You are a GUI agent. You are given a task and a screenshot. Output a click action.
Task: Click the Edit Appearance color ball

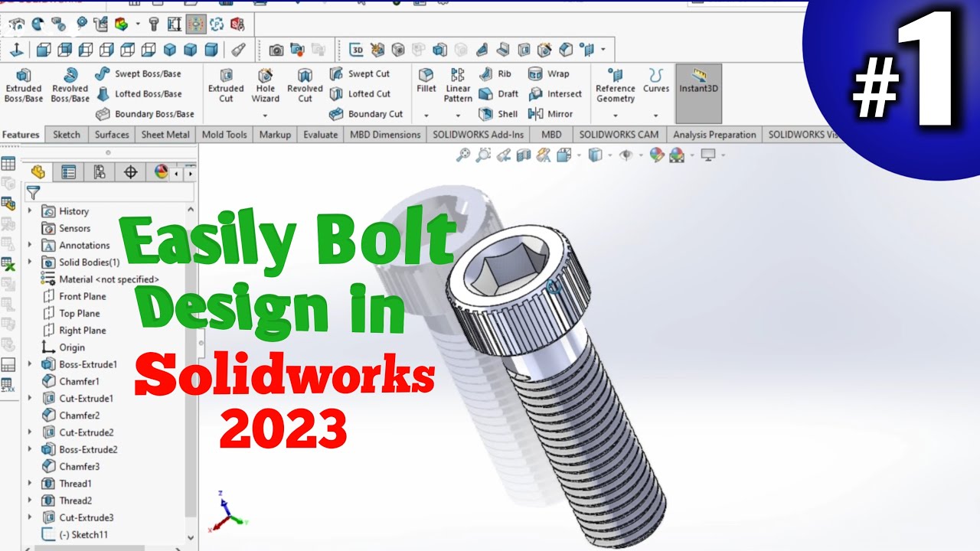click(x=656, y=155)
